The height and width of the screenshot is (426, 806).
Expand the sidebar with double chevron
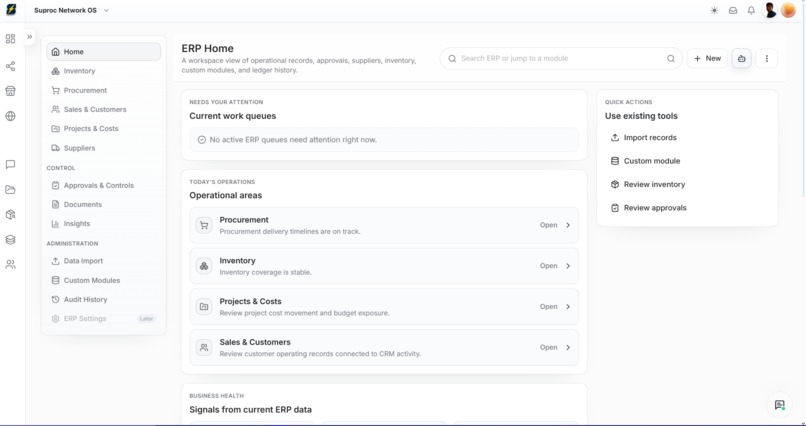[x=30, y=37]
